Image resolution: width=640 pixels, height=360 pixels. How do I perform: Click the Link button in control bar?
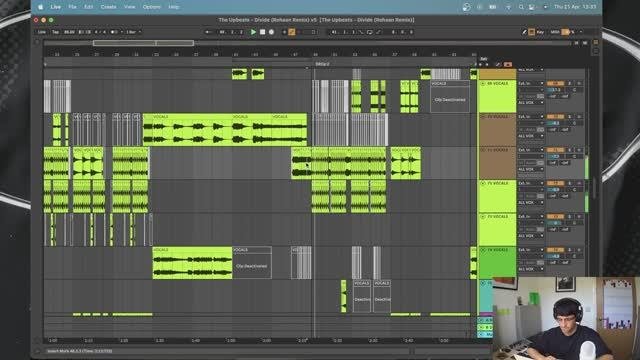click(42, 32)
